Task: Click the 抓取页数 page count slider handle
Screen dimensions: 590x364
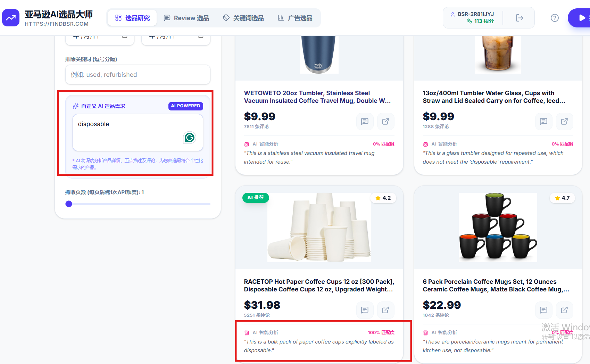Action: pyautogui.click(x=69, y=204)
